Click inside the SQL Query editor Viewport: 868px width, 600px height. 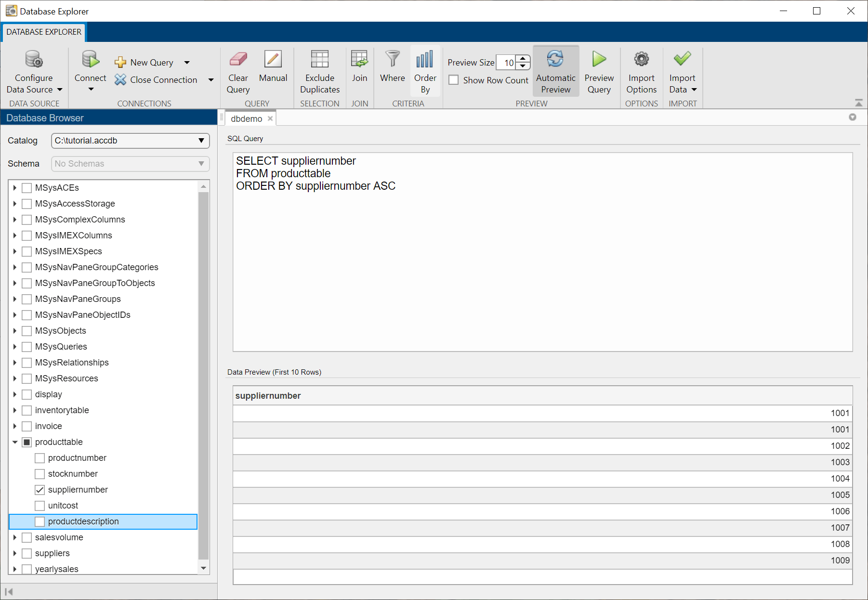pos(543,252)
